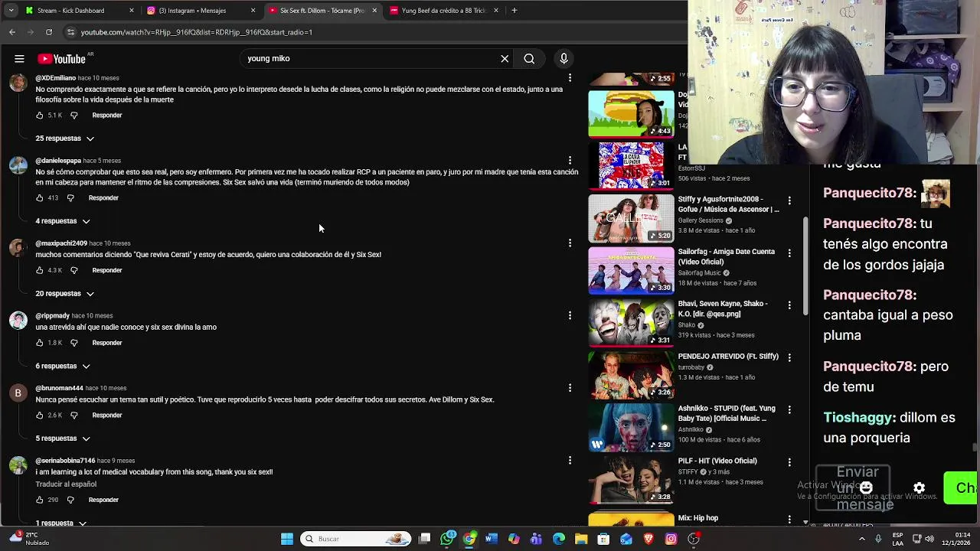Open @XDEmiliano's profile avatar

tap(18, 82)
